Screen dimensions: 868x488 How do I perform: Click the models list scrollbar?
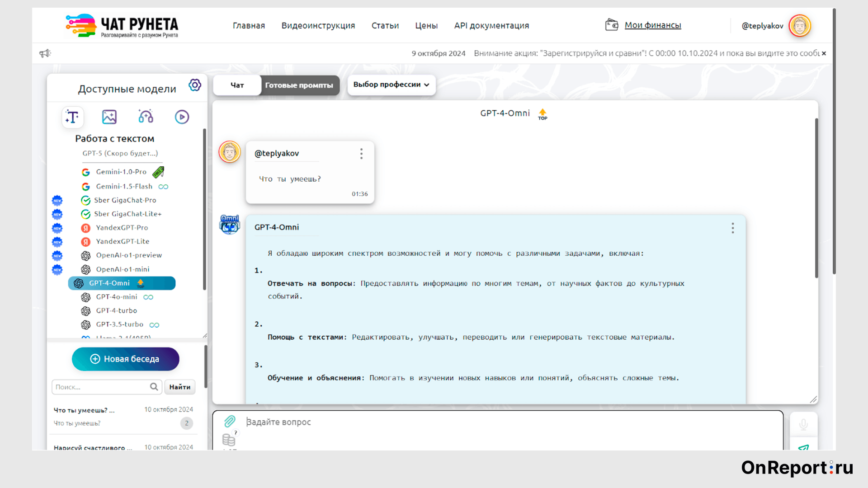coord(204,209)
